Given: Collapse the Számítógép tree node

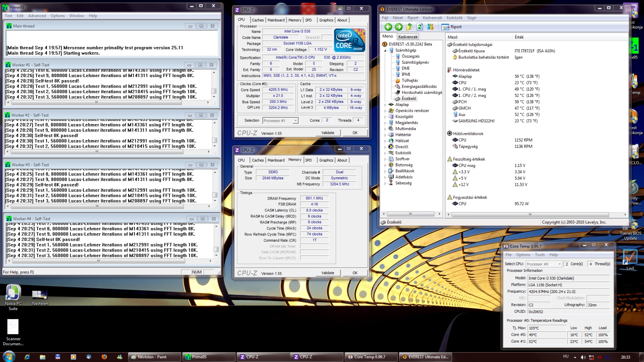Looking at the screenshot, I should [385, 50].
